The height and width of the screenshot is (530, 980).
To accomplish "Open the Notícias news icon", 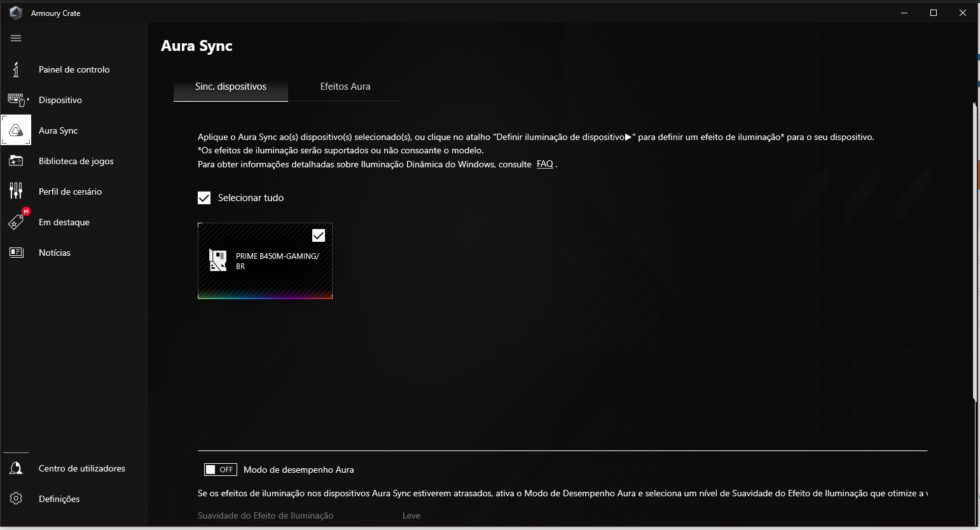I will (16, 253).
